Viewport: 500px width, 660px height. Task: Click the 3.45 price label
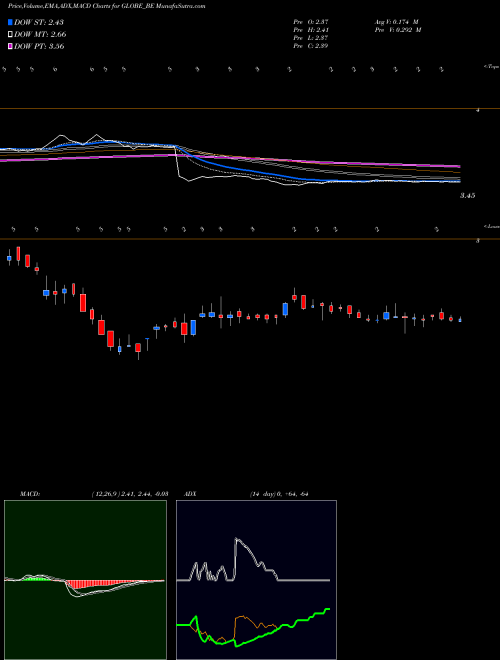[x=468, y=196]
